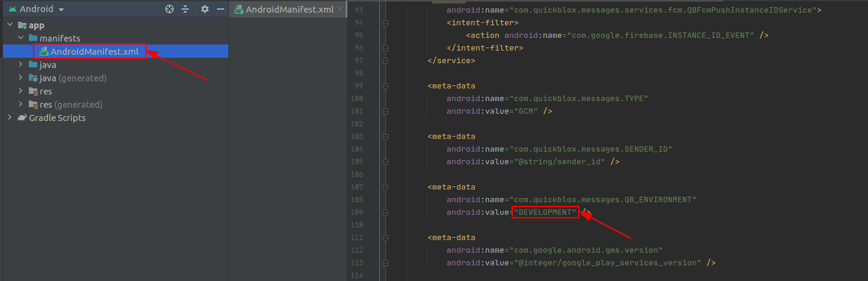Click the Collapse All icon in project panel
This screenshot has height=281, width=868.
pyautogui.click(x=185, y=9)
